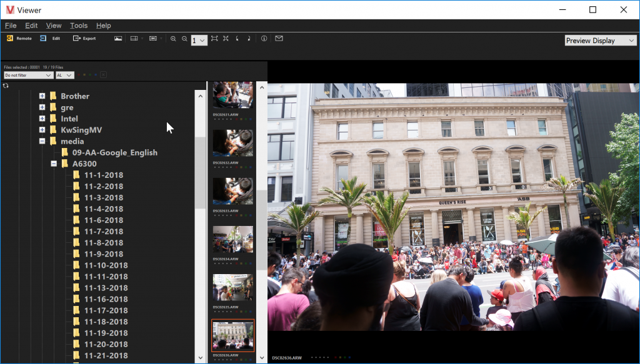
Task: Click the refresh icon above folder tree
Action: (6, 86)
